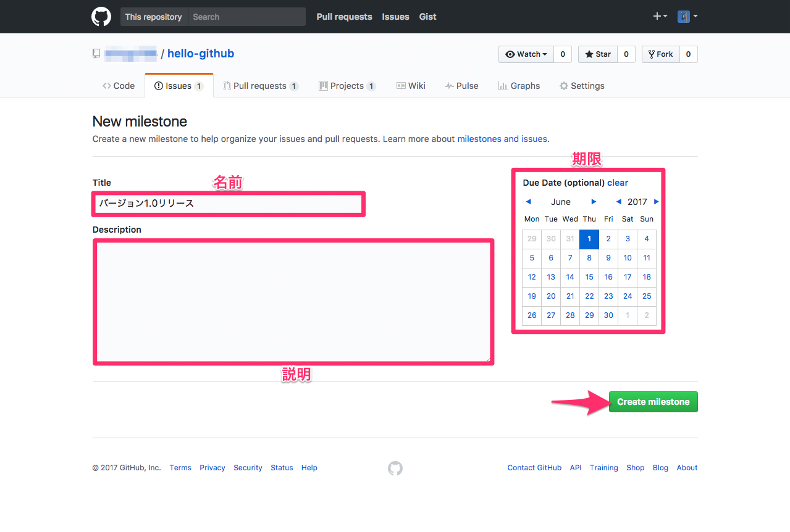Open the Pull requests menu in top bar

[x=343, y=17]
